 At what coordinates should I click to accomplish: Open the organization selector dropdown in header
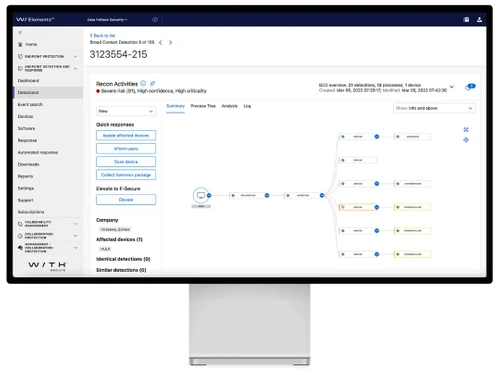(x=107, y=20)
